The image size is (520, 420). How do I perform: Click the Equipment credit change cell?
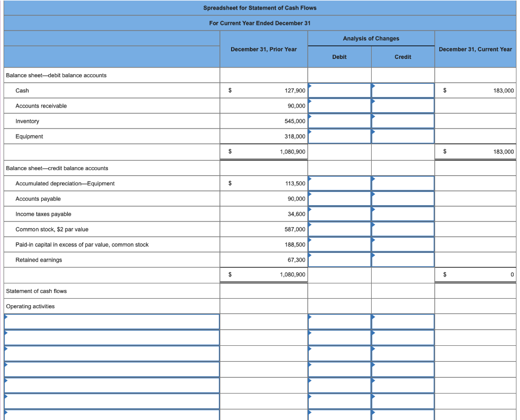click(x=403, y=136)
